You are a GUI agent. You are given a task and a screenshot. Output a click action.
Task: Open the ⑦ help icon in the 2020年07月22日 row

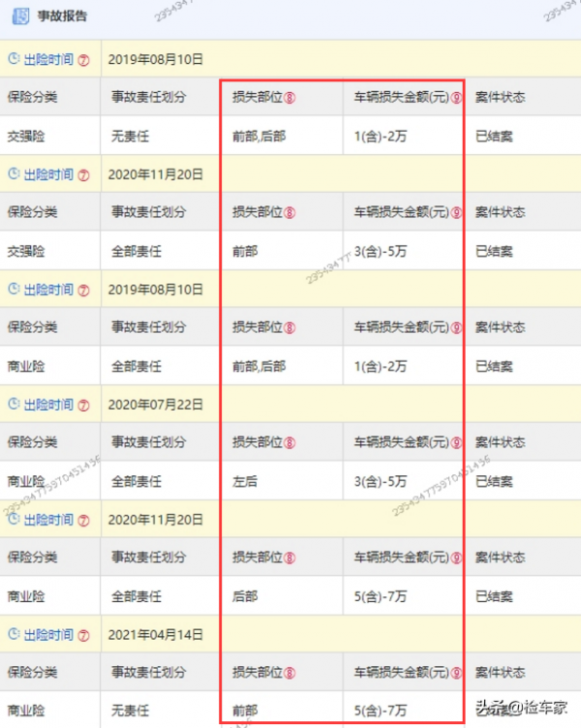point(83,406)
